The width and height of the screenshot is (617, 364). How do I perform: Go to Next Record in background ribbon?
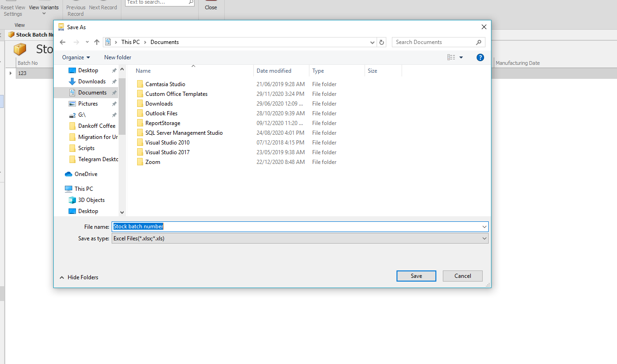[103, 7]
